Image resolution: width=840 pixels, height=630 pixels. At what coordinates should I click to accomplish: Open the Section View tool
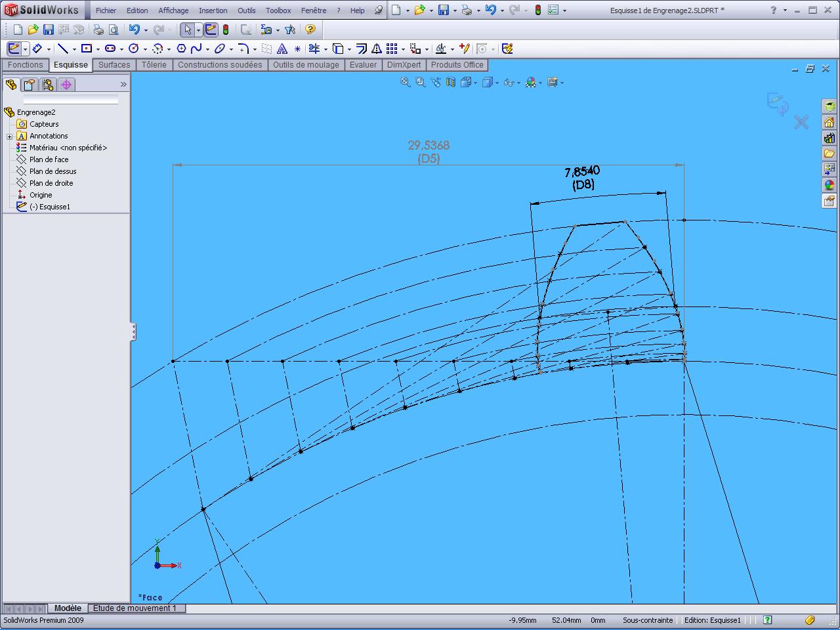coord(451,83)
